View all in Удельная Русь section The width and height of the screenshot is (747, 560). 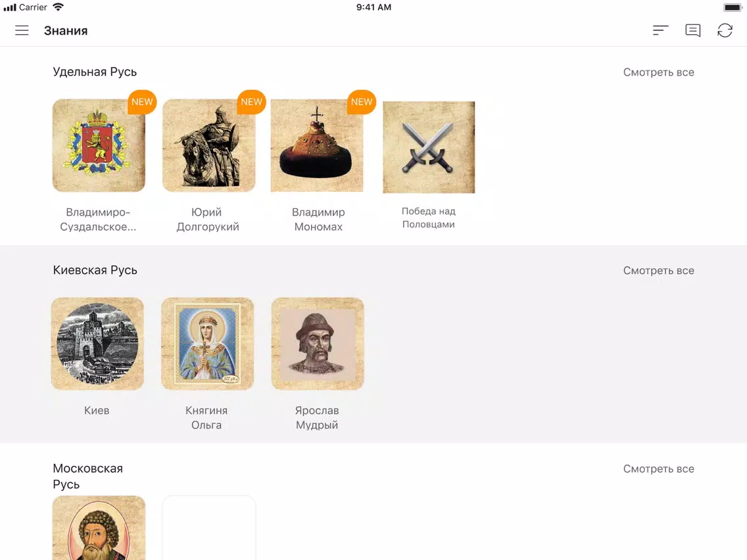click(x=658, y=72)
